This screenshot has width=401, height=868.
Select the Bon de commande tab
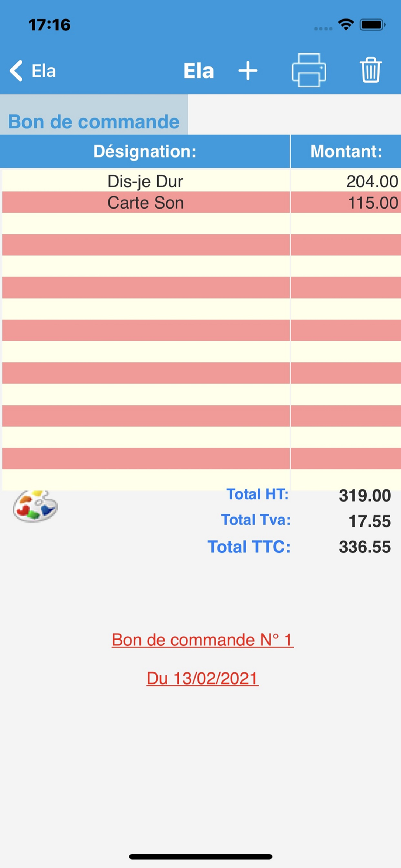coord(94,122)
